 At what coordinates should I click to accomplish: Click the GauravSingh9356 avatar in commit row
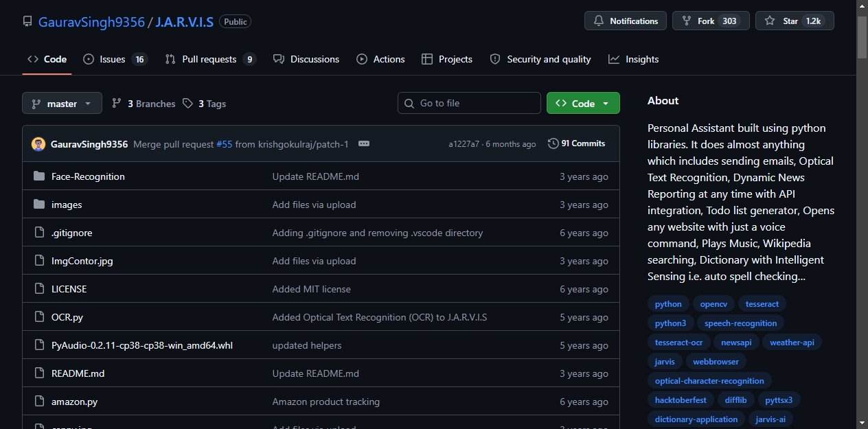click(38, 144)
